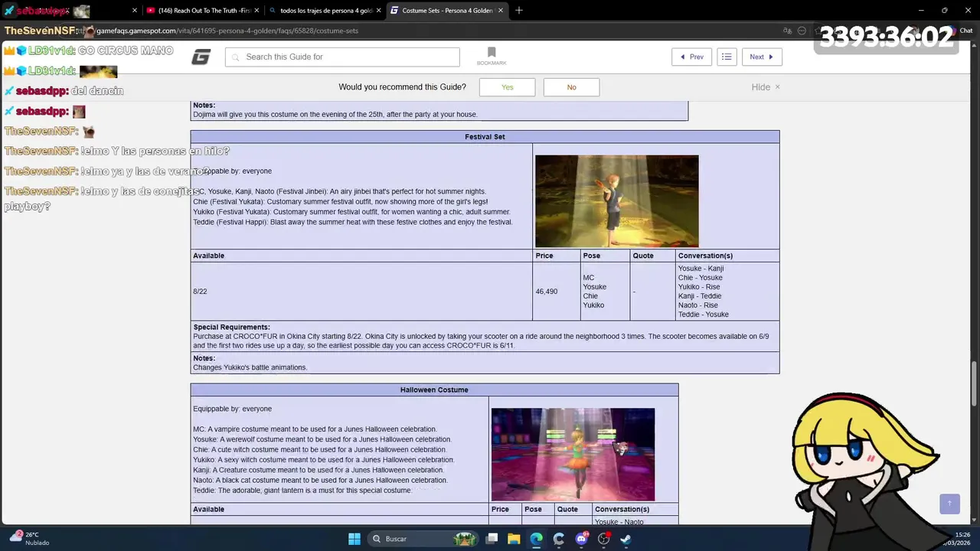
Task: Click the 'Teddie (Festival Happi)' description line
Action: pos(352,223)
